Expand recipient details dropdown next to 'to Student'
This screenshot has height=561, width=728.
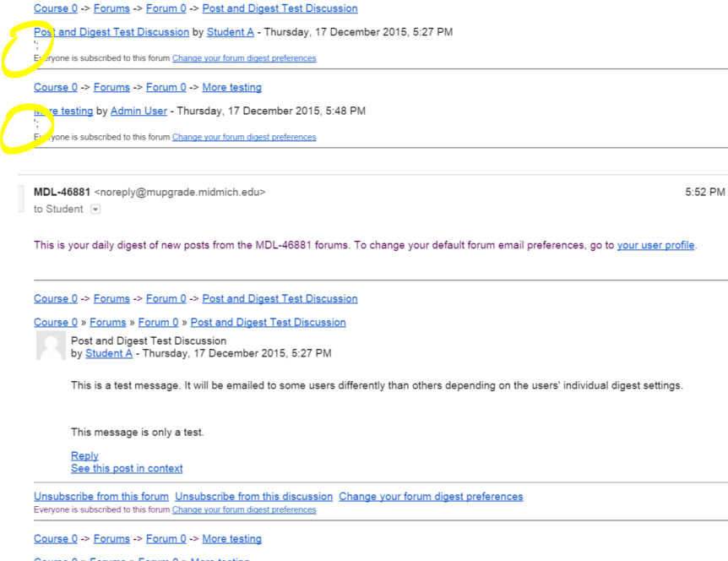click(95, 210)
